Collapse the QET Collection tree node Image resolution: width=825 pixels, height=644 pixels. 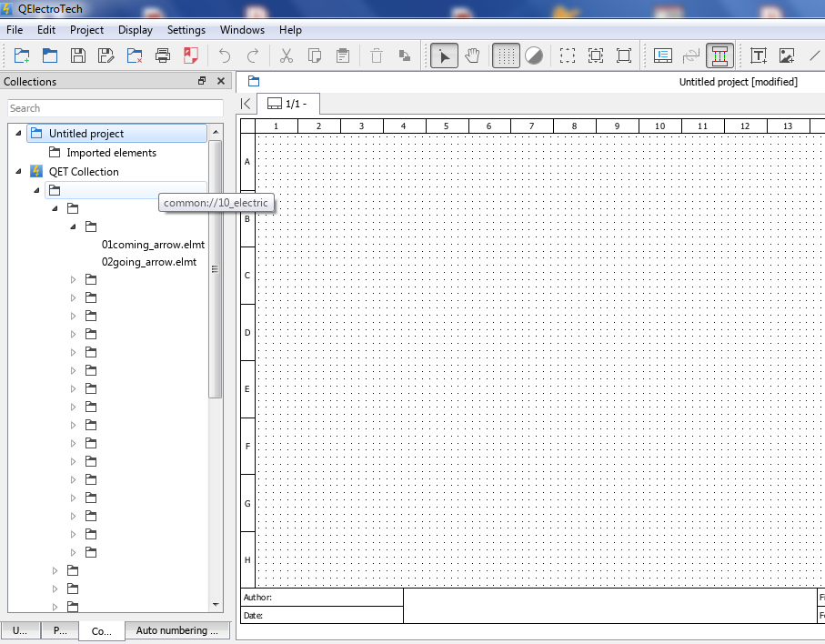[x=18, y=171]
